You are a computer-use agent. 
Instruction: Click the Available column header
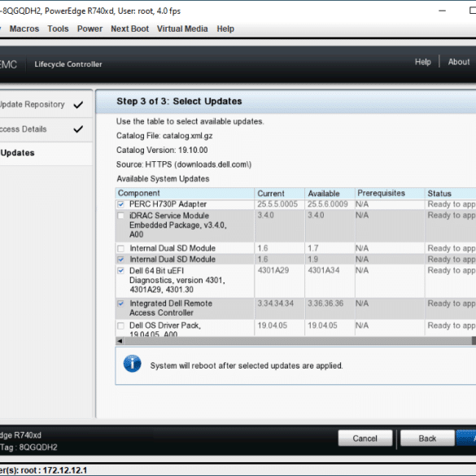pos(330,194)
